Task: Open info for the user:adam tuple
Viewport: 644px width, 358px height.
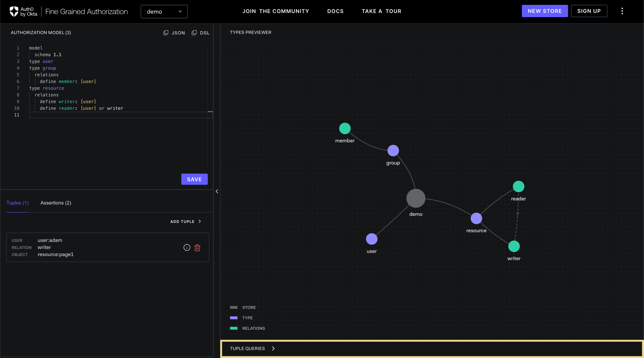Action: [187, 247]
